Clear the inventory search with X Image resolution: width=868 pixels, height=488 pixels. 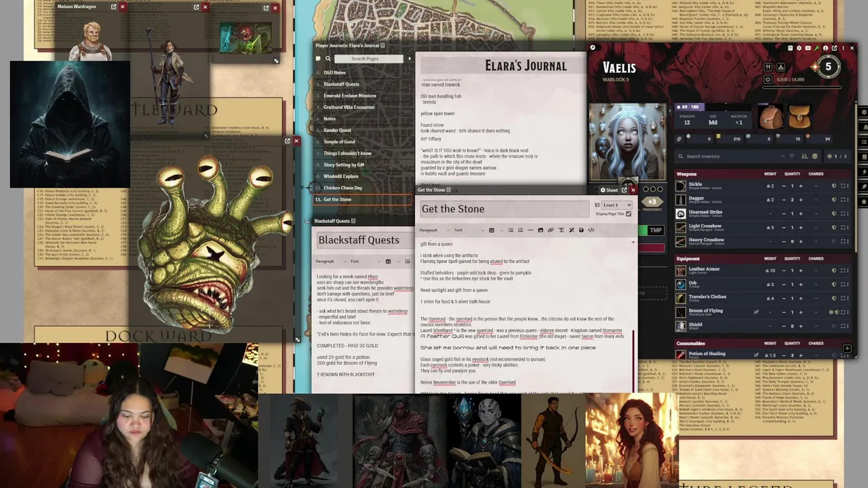783,157
